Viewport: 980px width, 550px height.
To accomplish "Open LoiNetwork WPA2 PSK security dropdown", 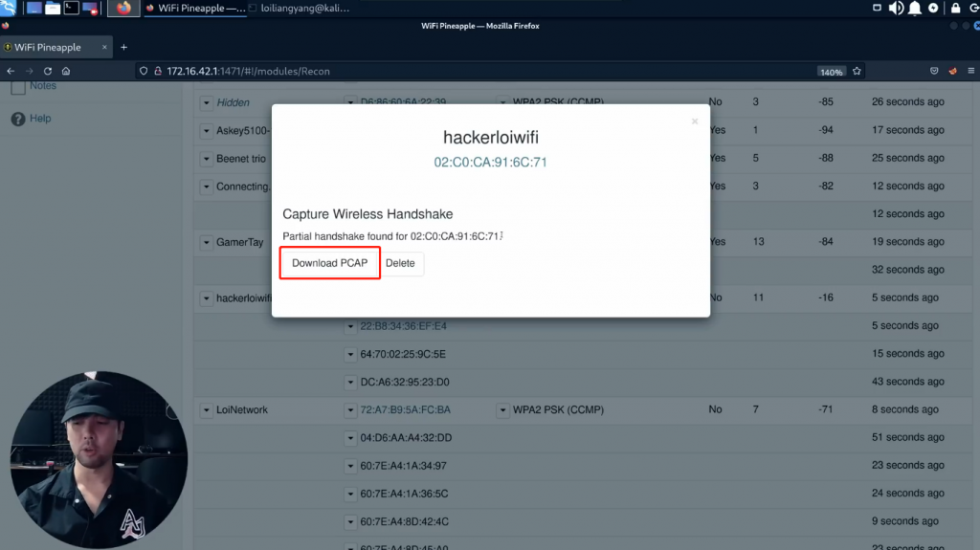I will (502, 410).
